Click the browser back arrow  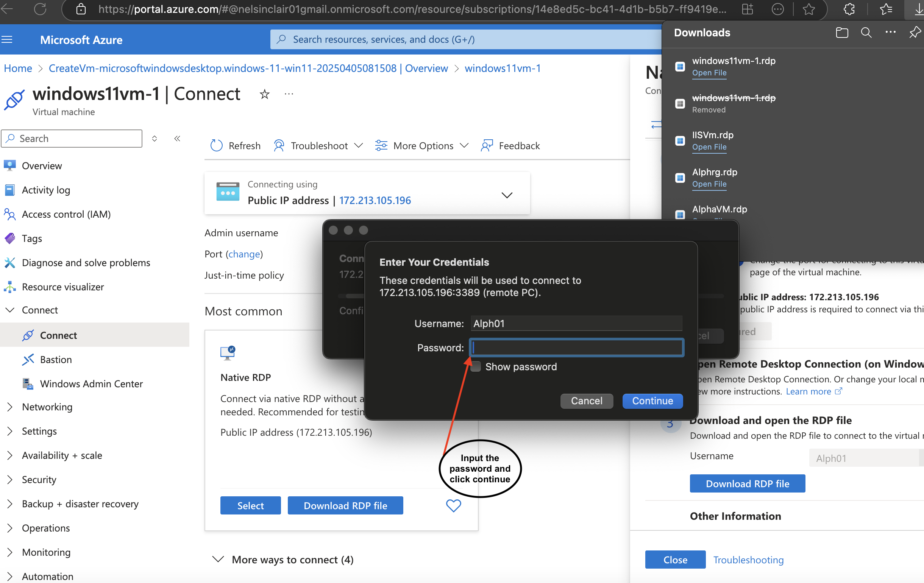tap(7, 8)
